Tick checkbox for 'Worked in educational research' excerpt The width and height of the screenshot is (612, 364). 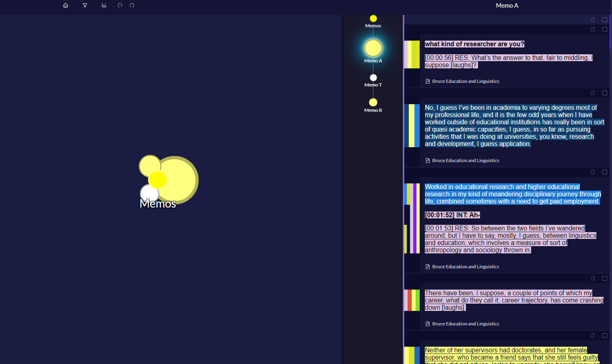(x=604, y=172)
